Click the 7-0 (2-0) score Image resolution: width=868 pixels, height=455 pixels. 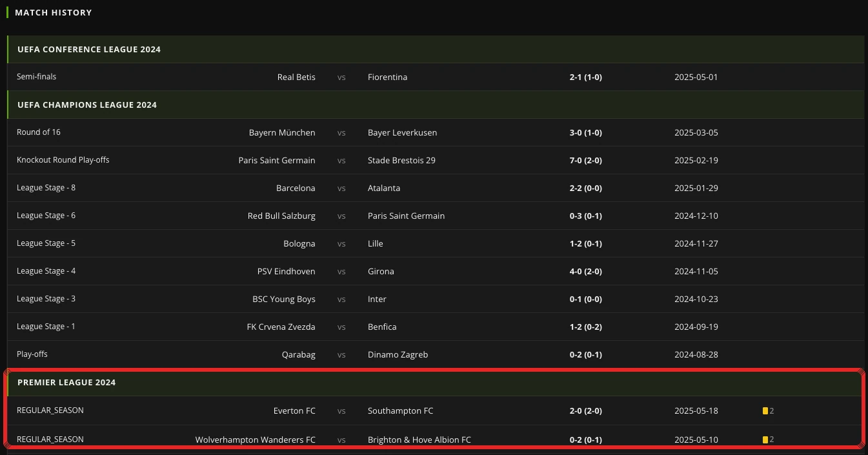(586, 160)
